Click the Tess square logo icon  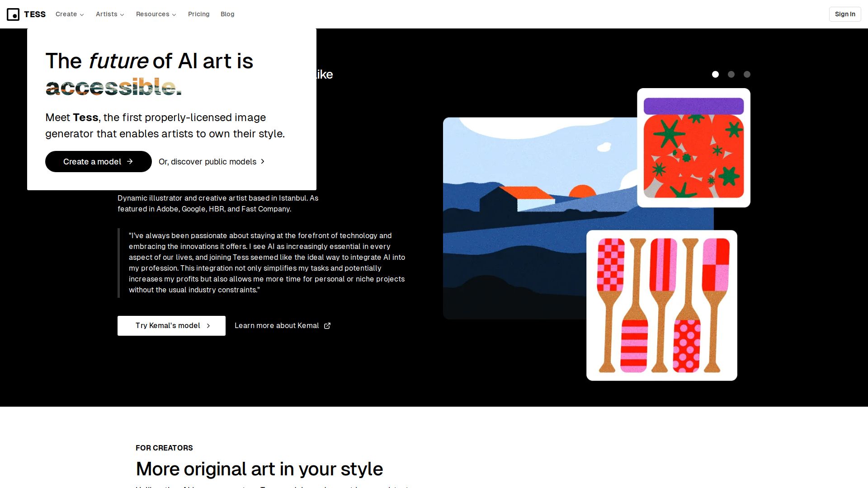[x=13, y=14]
